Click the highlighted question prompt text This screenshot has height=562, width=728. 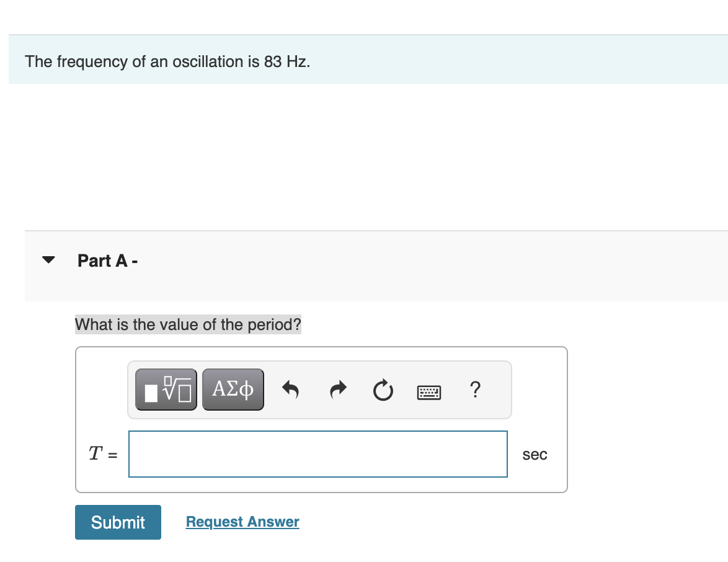click(x=187, y=324)
